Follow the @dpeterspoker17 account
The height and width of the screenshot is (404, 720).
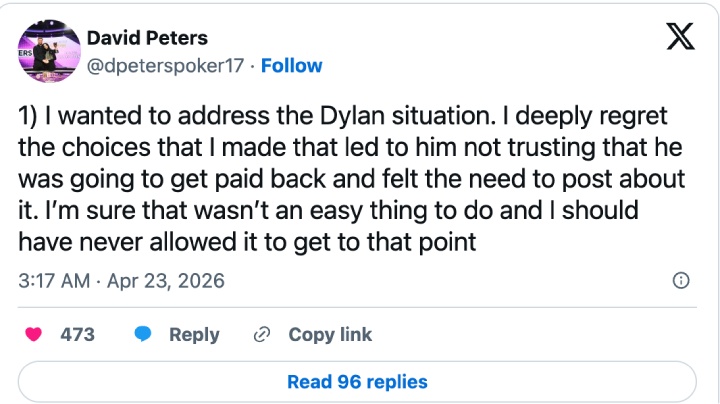[x=292, y=66]
